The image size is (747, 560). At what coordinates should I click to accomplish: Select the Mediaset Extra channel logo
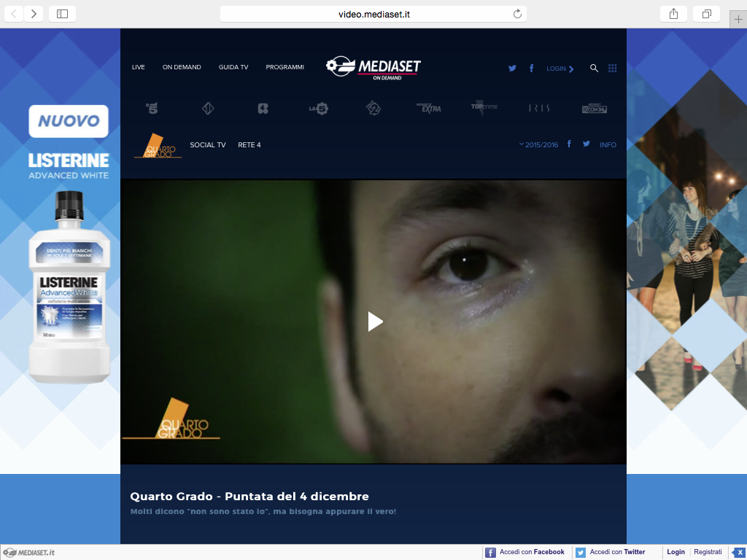429,109
